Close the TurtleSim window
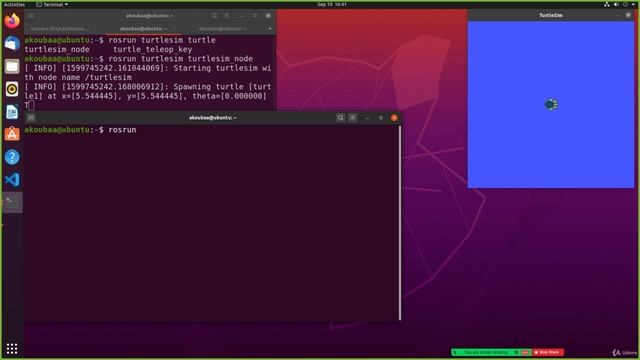This screenshot has width=640, height=360. tap(628, 15)
